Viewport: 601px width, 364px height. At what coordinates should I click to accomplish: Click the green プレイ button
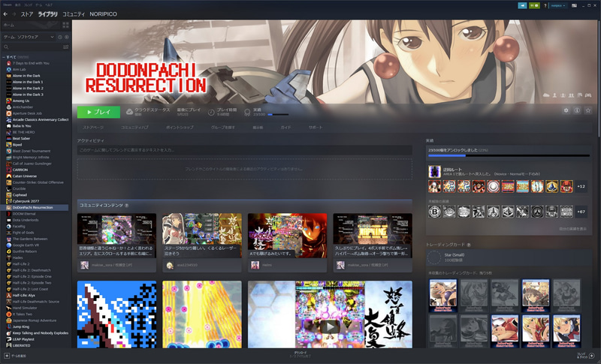[98, 112]
